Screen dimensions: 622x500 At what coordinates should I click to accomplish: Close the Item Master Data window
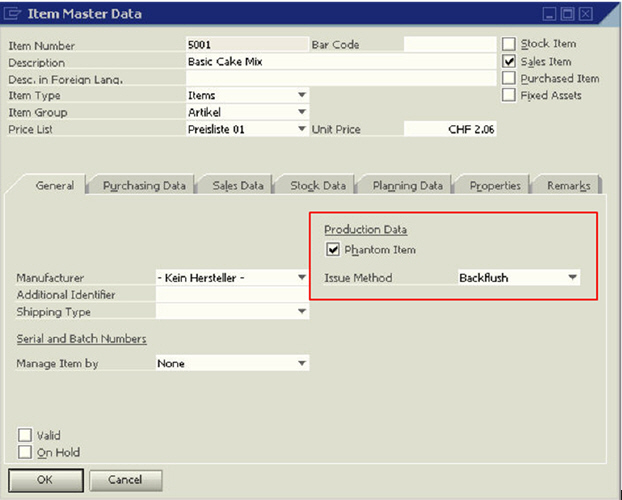[x=586, y=14]
